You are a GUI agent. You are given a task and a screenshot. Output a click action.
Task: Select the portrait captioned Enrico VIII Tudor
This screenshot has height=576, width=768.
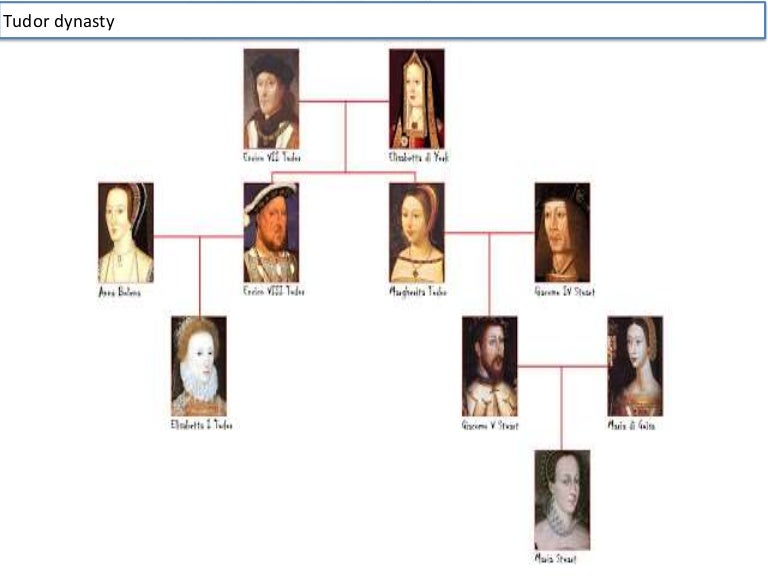pyautogui.click(x=271, y=233)
